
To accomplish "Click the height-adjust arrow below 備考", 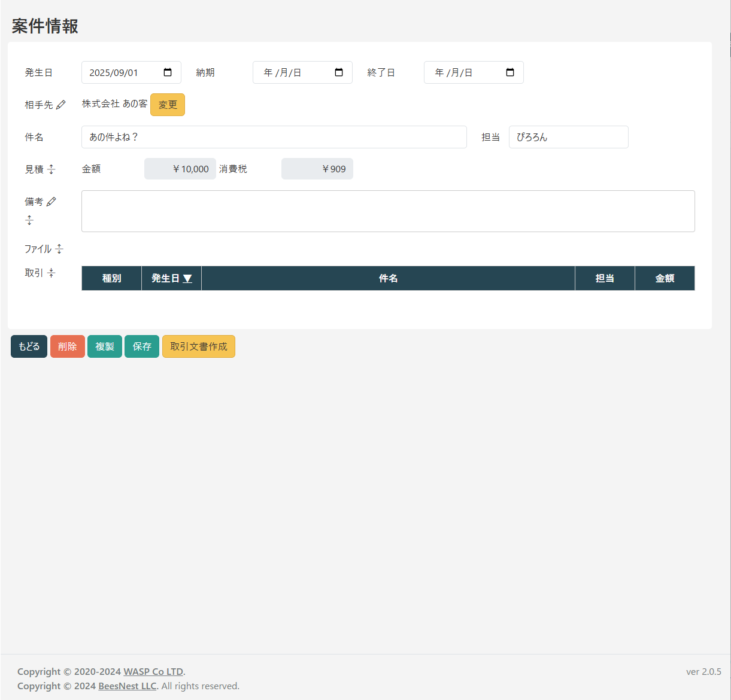I will (29, 220).
